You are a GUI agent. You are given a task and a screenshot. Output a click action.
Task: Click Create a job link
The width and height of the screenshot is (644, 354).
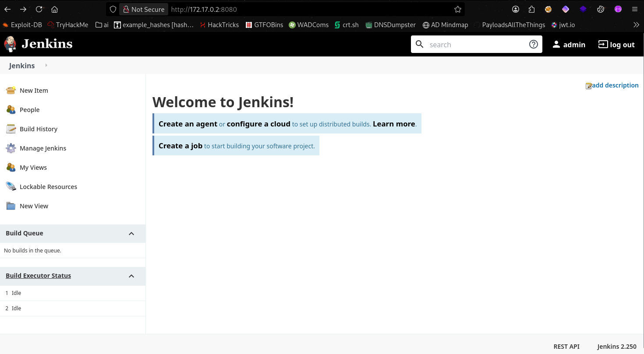tap(180, 146)
